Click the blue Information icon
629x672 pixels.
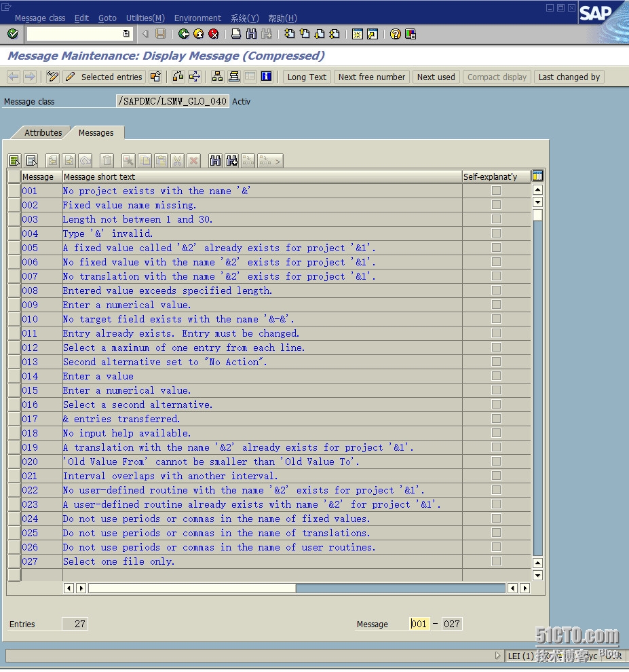[x=267, y=77]
